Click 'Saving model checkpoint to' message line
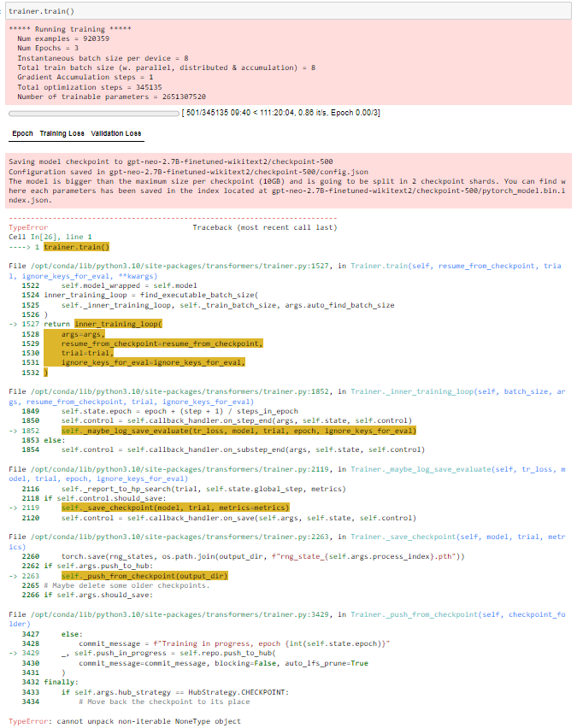Viewport: 577px width, 728px height. click(x=170, y=161)
